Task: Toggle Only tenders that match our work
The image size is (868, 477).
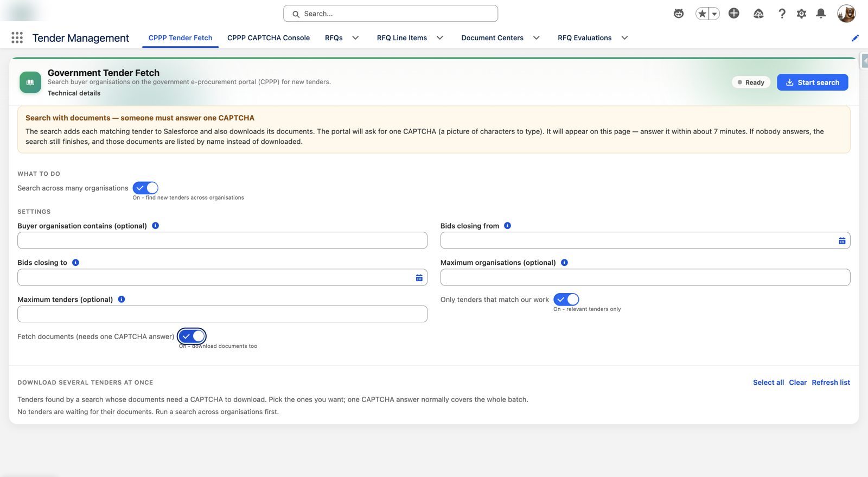Action: point(566,300)
